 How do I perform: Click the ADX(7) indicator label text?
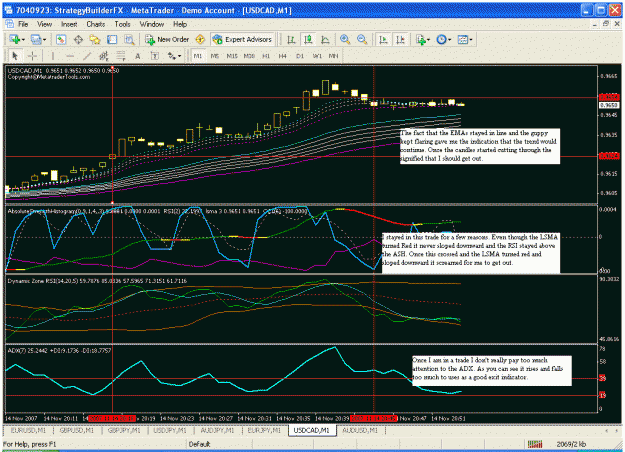59,351
